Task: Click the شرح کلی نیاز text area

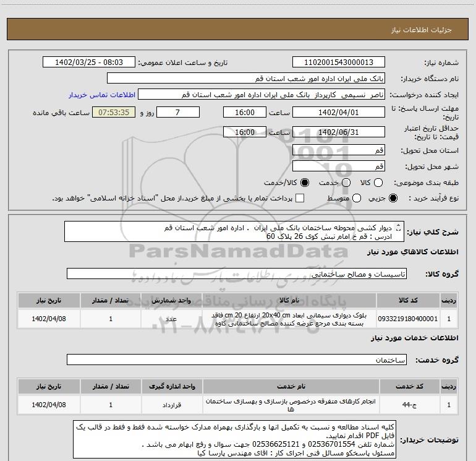Action: 234,232
